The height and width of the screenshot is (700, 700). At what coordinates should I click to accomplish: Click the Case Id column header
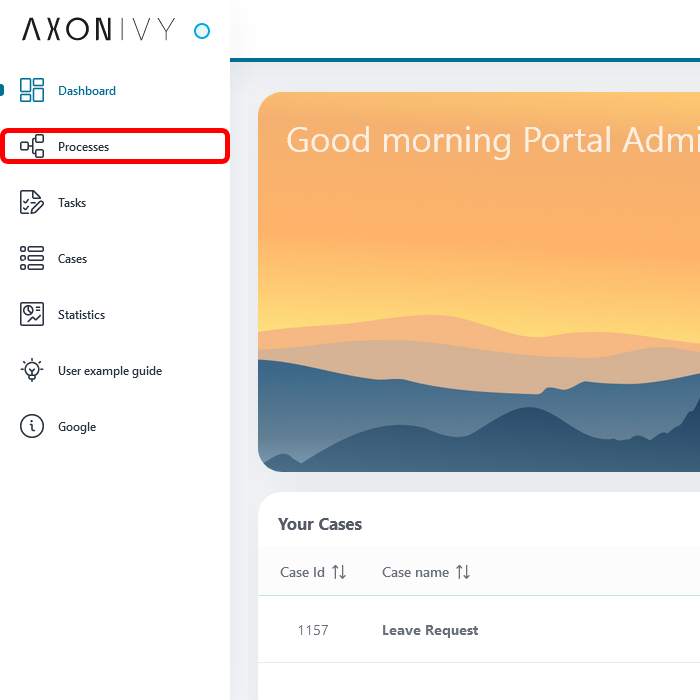[x=302, y=572]
